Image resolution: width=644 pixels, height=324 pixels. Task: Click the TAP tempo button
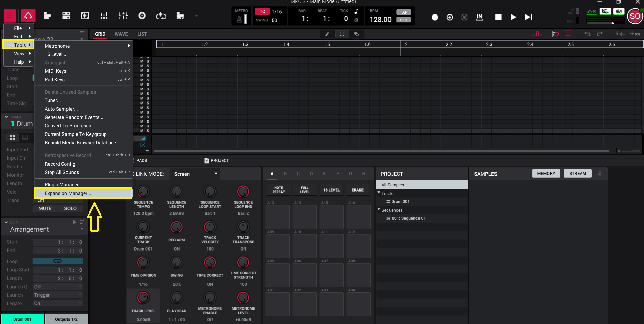[x=403, y=12]
